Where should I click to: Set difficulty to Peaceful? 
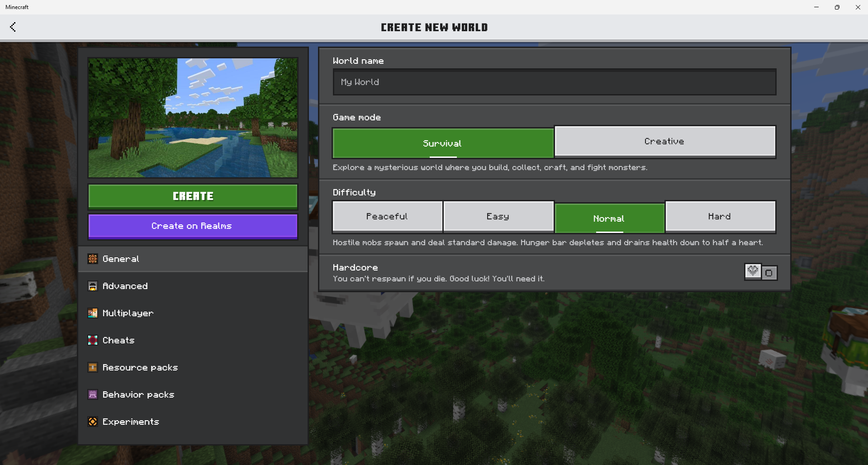click(387, 216)
